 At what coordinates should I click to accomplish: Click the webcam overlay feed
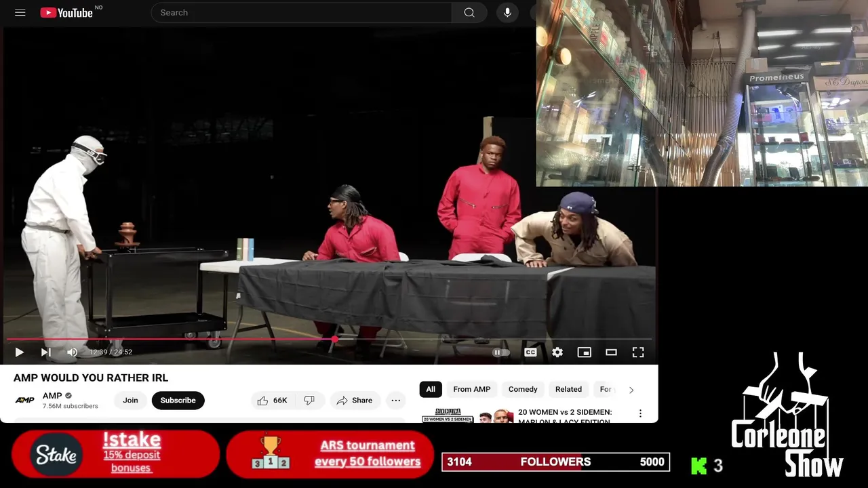702,93
